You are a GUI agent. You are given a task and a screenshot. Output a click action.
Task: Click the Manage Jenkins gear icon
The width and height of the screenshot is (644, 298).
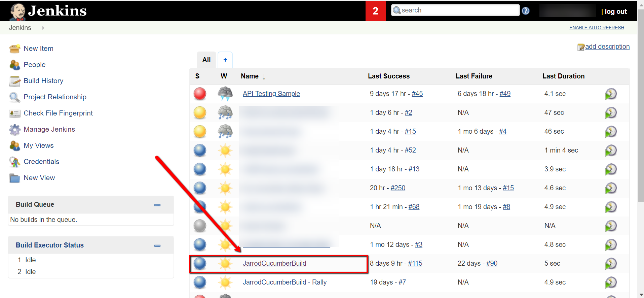coord(15,130)
